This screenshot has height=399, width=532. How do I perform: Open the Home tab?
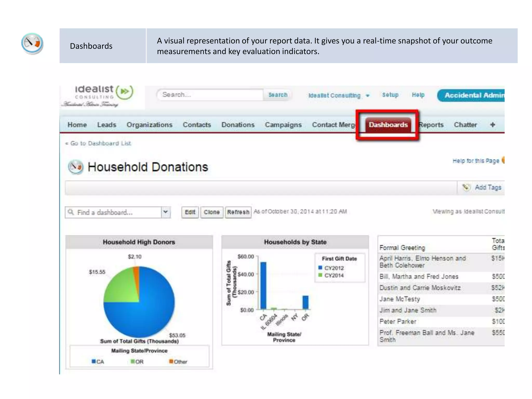[x=77, y=125]
